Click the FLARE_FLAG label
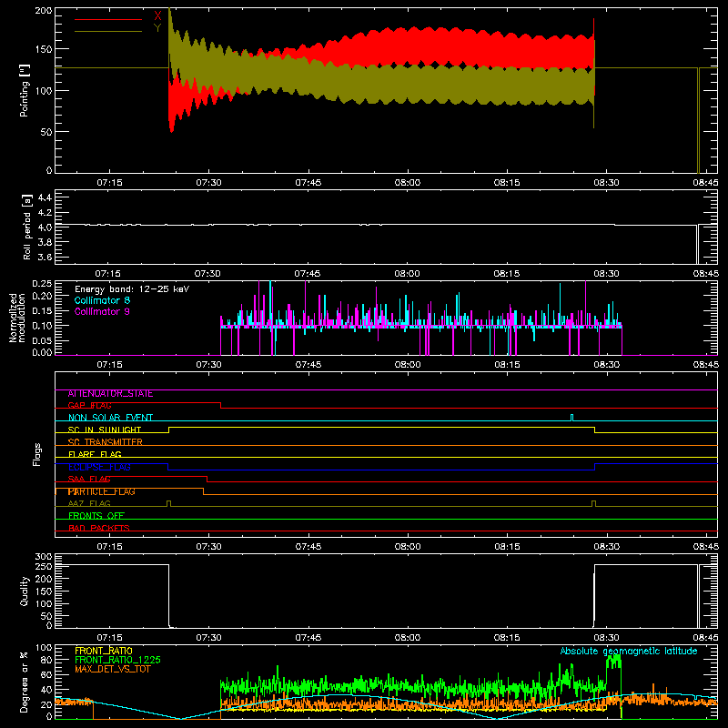The image size is (728, 728). pos(95,454)
